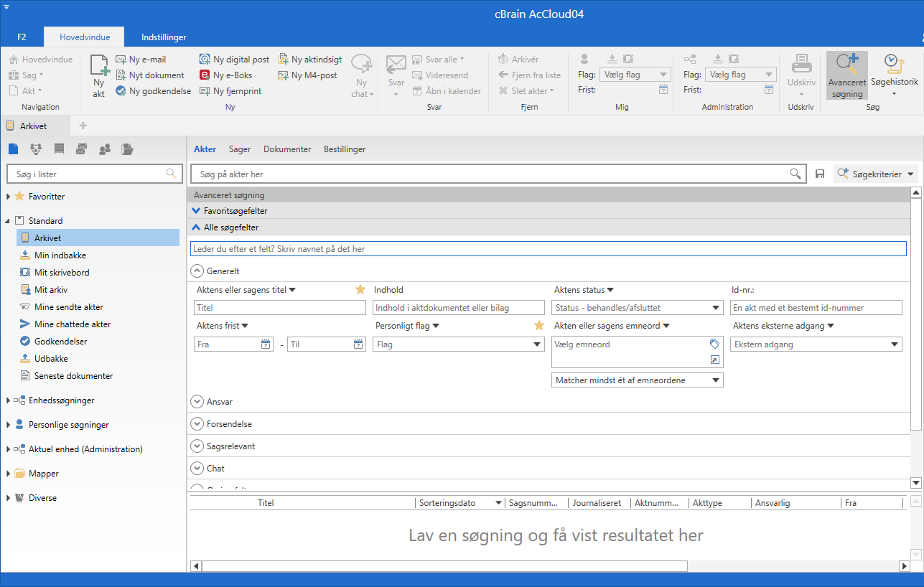Viewport: 924px width, 587px height.
Task: Click the Sorteringsdato column header
Action: [460, 503]
